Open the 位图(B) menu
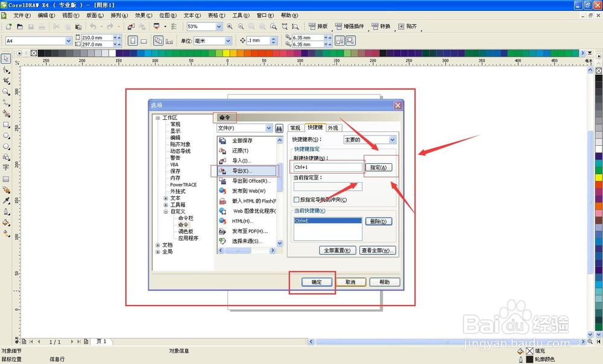Viewport: 603px width, 364px height. [168, 16]
